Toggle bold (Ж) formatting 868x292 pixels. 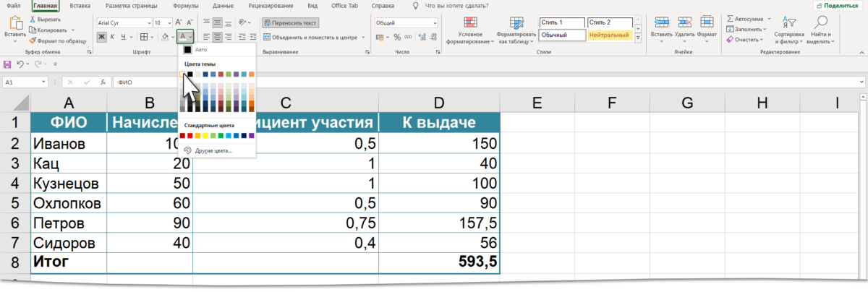point(102,37)
